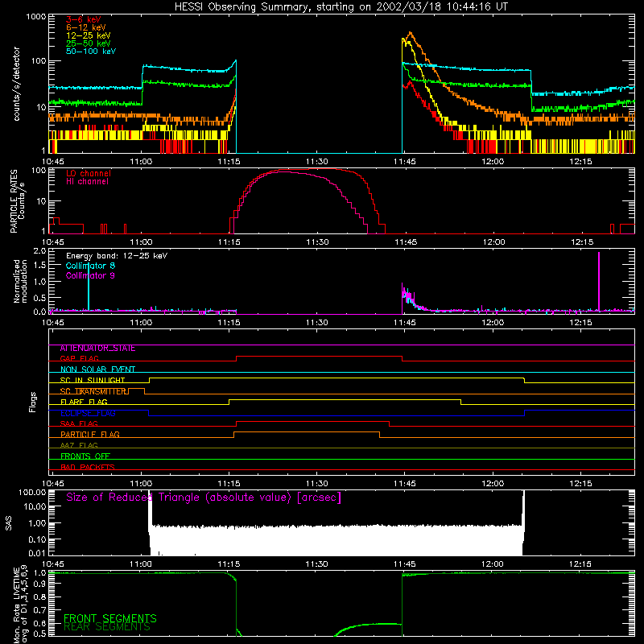Click the 'Energy band: 12-25 keV' label
644x644 pixels.
pyautogui.click(x=117, y=256)
